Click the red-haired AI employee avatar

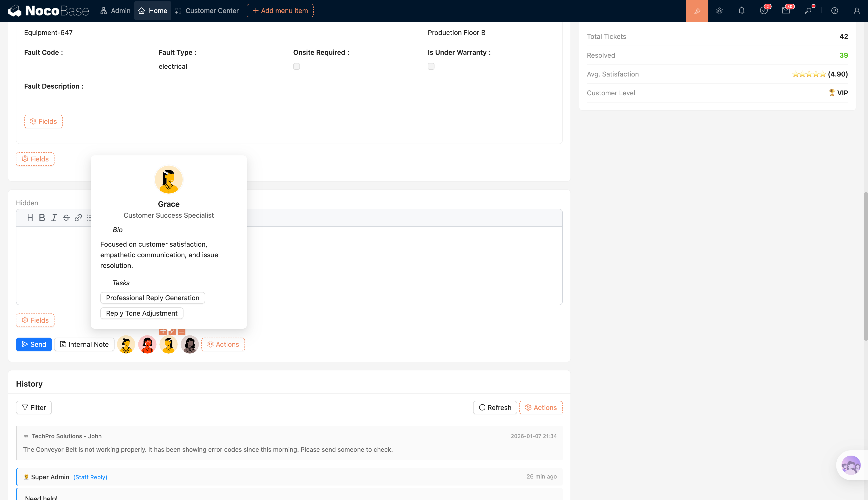point(147,344)
